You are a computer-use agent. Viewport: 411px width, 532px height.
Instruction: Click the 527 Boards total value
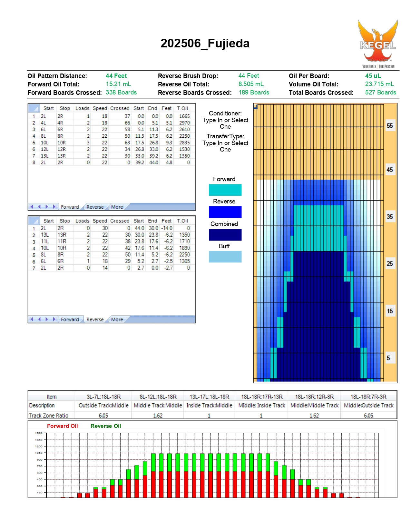point(380,93)
